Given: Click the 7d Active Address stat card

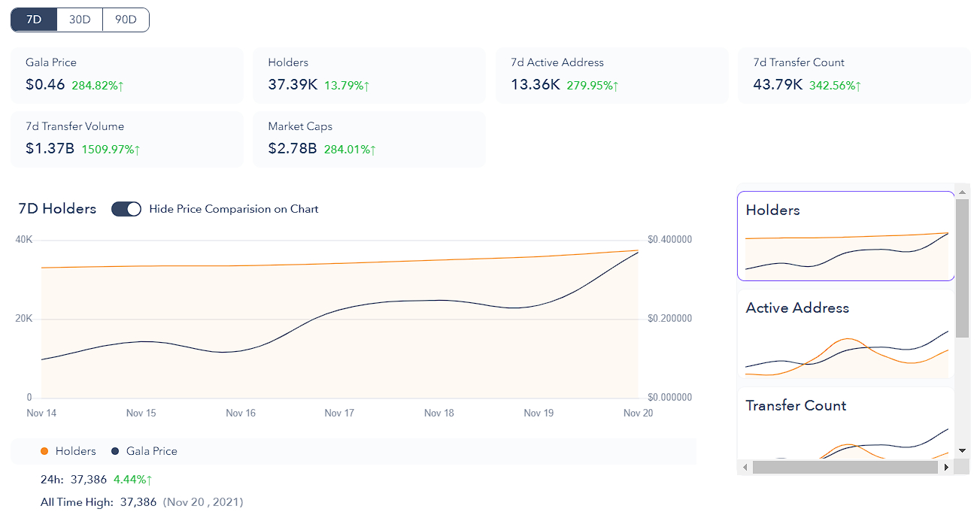Looking at the screenshot, I should pos(611,75).
